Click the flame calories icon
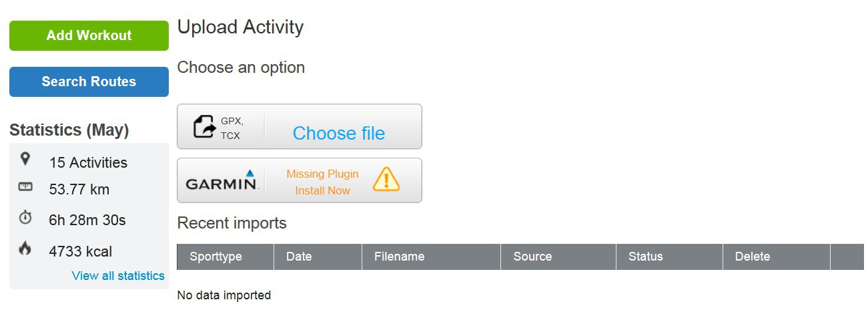Image resolution: width=868 pixels, height=310 pixels. click(25, 249)
